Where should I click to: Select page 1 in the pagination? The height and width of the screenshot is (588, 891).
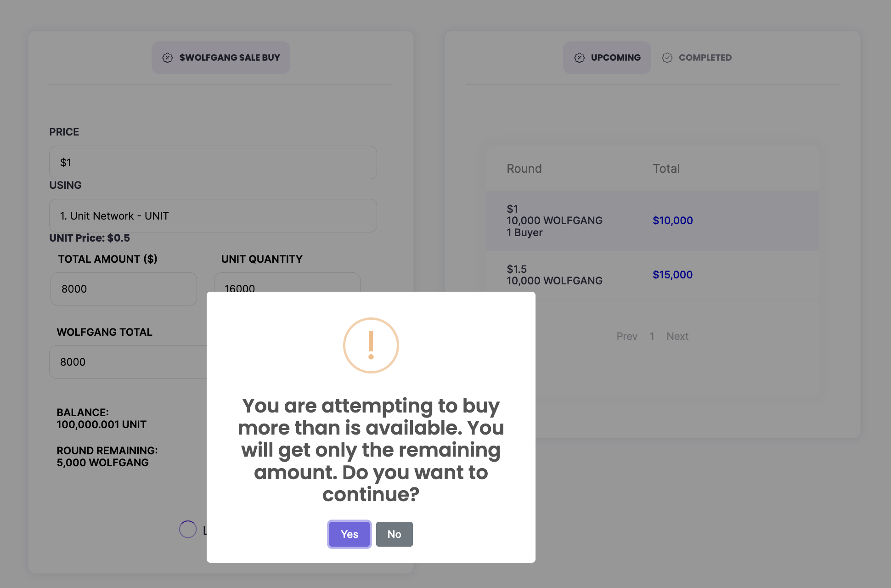coord(652,336)
